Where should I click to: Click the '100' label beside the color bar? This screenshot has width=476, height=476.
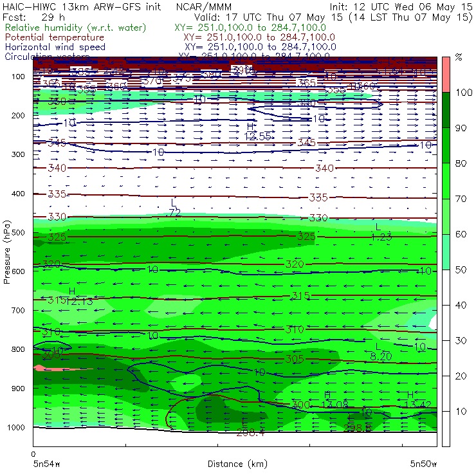tap(464, 92)
